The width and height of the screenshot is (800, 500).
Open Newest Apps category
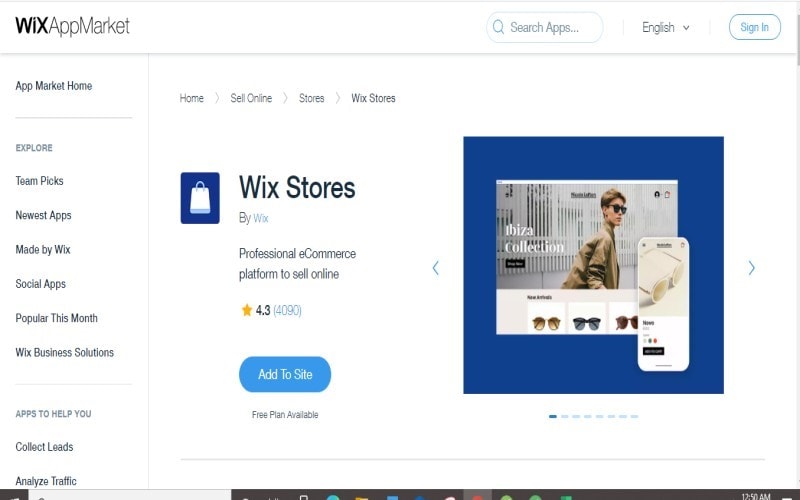tap(43, 215)
